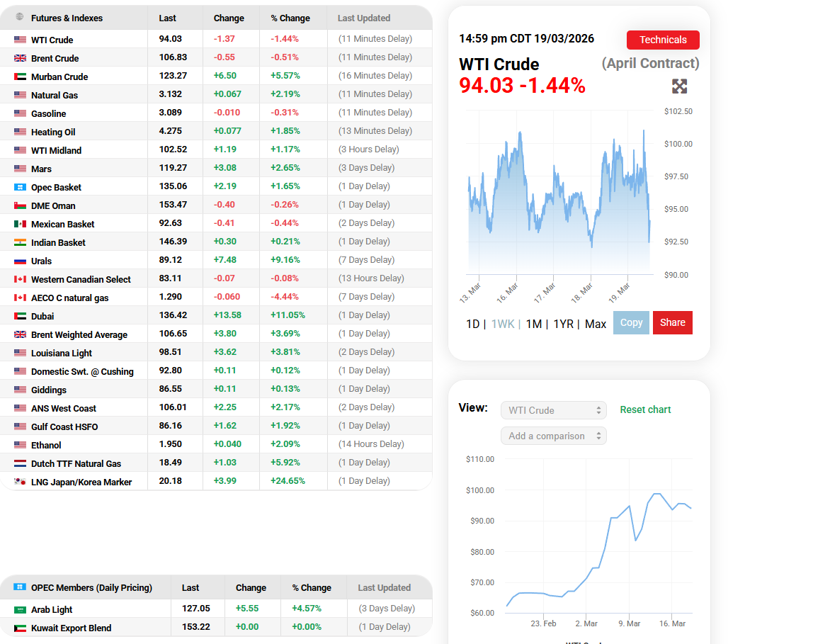The width and height of the screenshot is (830, 644).
Task: Switch chart range to 1D
Action: pos(472,324)
